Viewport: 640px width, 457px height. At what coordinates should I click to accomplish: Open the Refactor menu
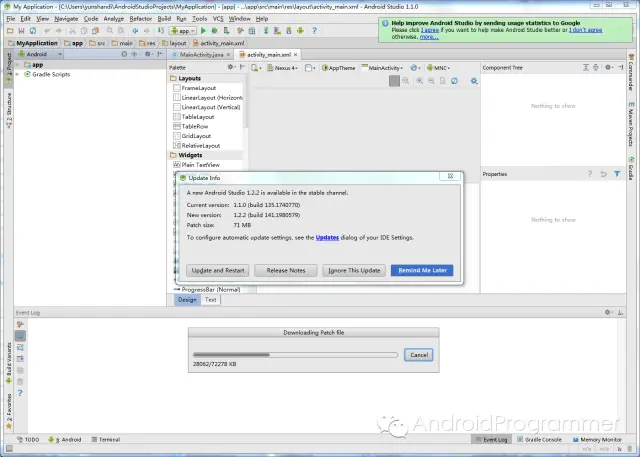coord(140,19)
